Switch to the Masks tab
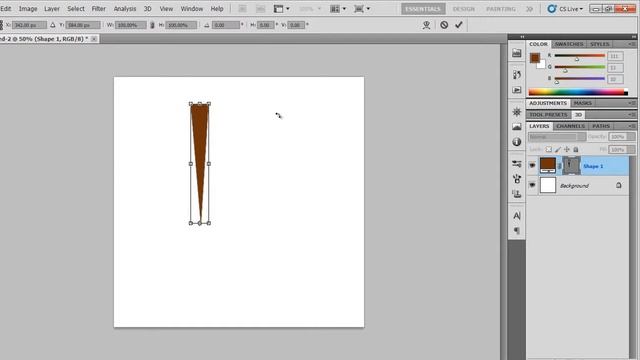Image resolution: width=640 pixels, height=360 pixels. pyautogui.click(x=583, y=103)
